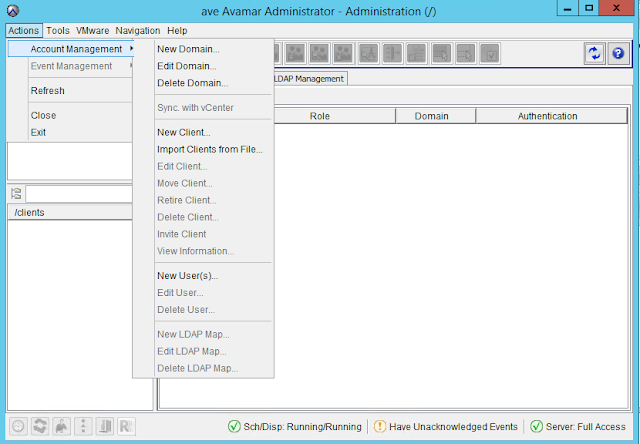
Task: Click the Server: Full Access status text
Action: 586,427
